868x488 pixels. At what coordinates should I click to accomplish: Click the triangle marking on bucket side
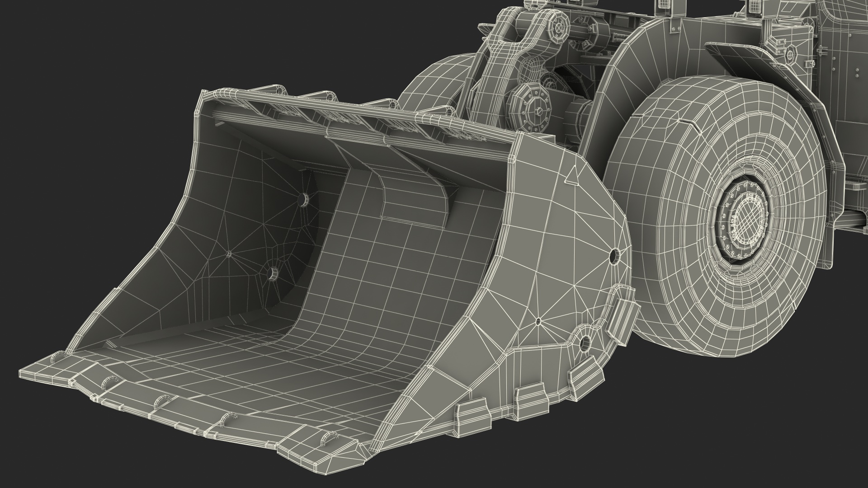(571, 176)
